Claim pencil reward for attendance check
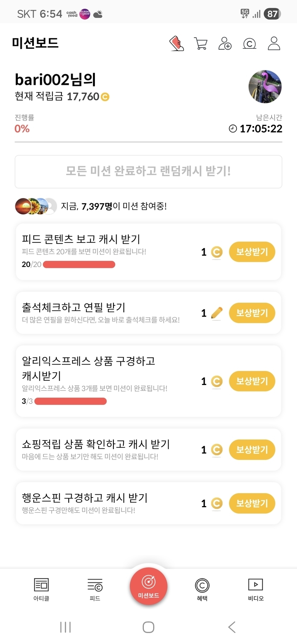 coord(252,313)
